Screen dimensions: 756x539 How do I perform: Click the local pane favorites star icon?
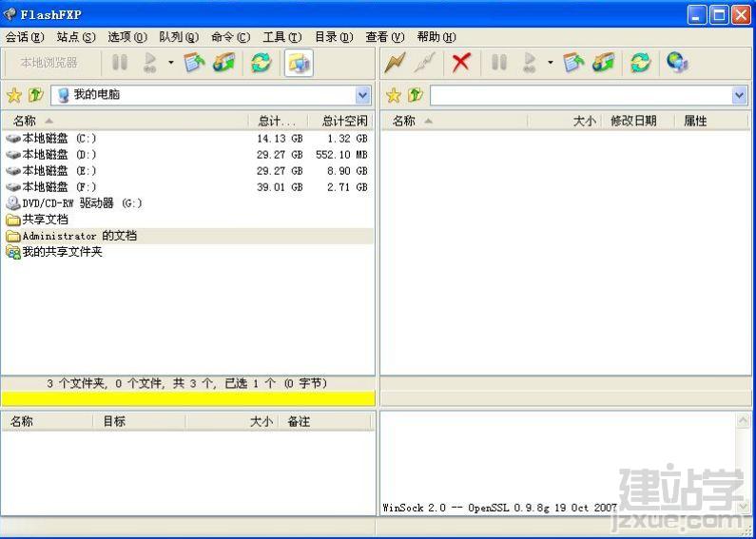(14, 95)
